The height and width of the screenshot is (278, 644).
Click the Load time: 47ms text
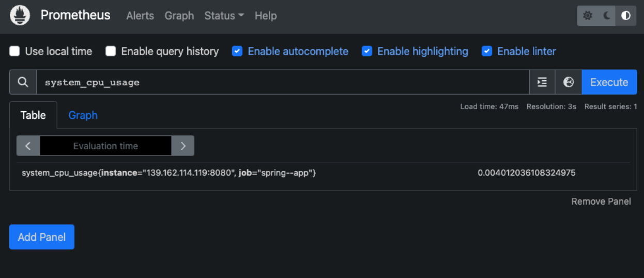tap(489, 106)
